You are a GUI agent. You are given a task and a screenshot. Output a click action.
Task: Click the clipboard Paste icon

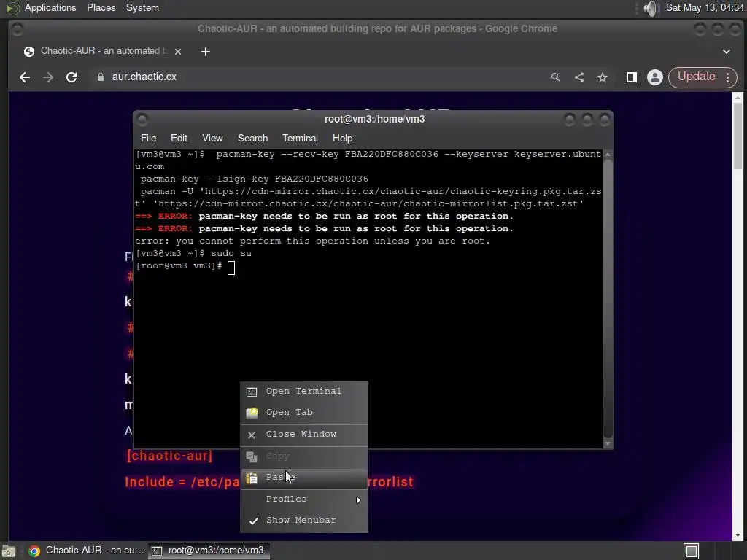(252, 478)
